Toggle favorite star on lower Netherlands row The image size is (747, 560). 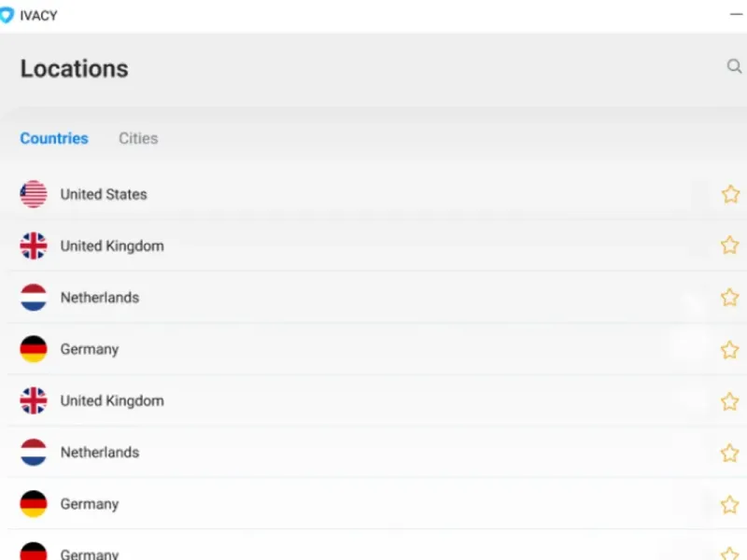click(730, 454)
